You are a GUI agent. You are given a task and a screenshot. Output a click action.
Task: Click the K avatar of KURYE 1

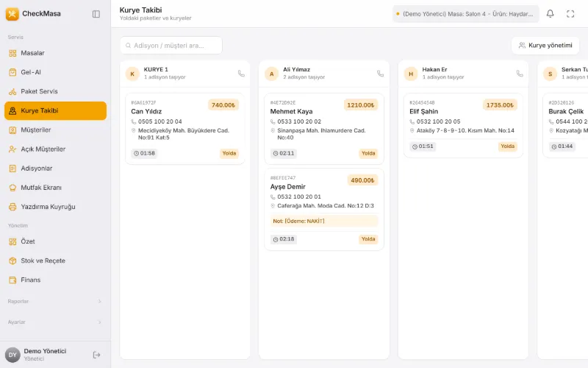132,74
